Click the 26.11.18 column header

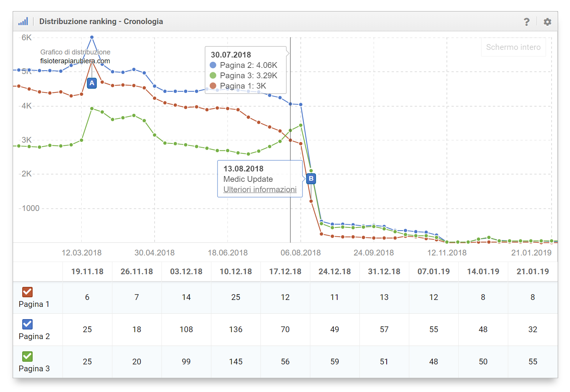coord(137,272)
